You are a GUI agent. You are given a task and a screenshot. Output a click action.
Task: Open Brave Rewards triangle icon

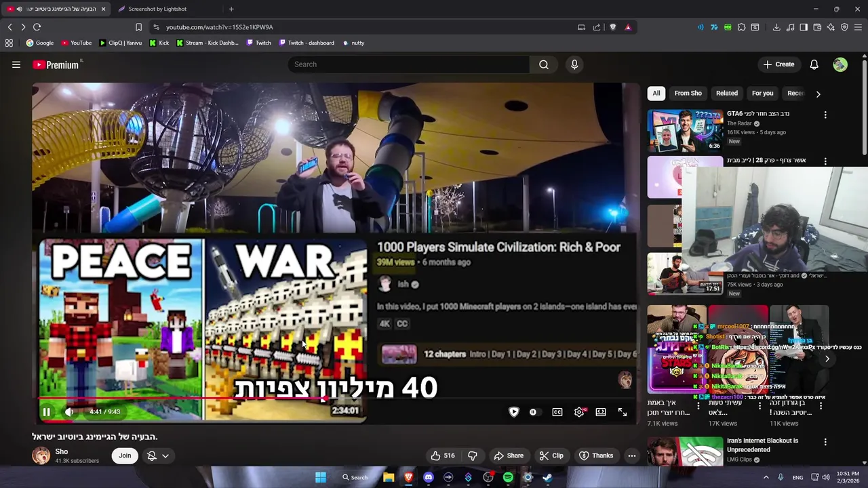628,27
